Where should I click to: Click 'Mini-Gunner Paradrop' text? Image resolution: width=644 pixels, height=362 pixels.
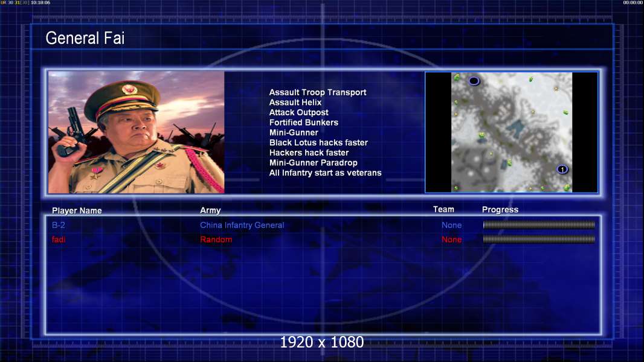coord(313,163)
